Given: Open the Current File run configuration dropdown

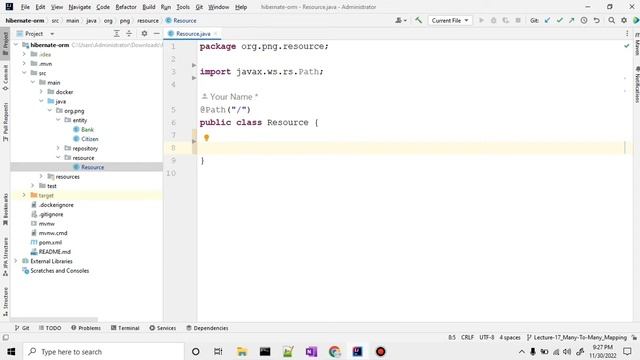Looking at the screenshot, I should click(x=450, y=20).
